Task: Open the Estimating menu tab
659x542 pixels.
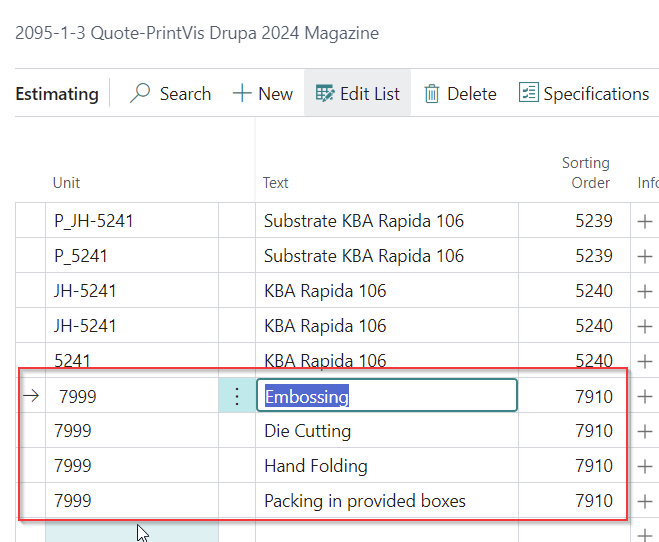Action: [x=57, y=94]
